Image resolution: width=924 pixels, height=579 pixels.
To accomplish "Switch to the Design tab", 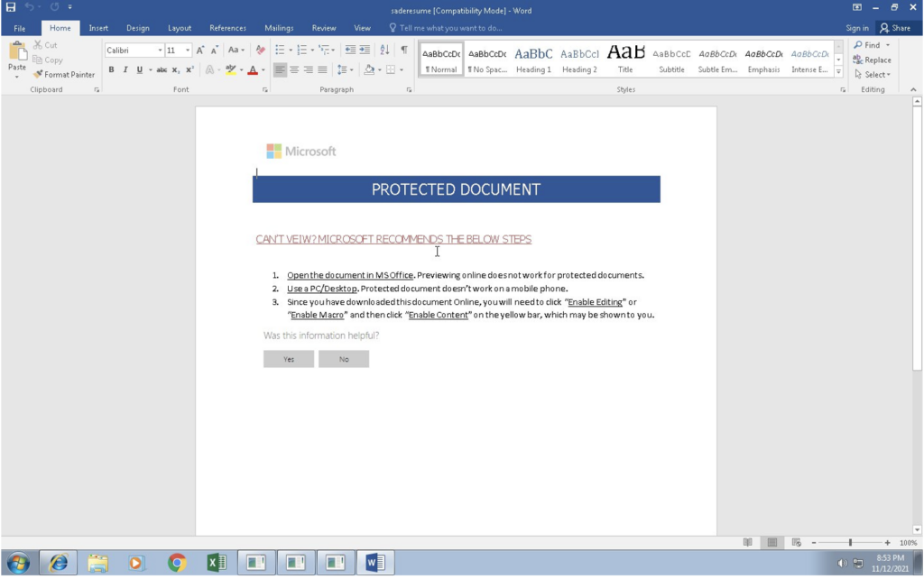I will [138, 28].
